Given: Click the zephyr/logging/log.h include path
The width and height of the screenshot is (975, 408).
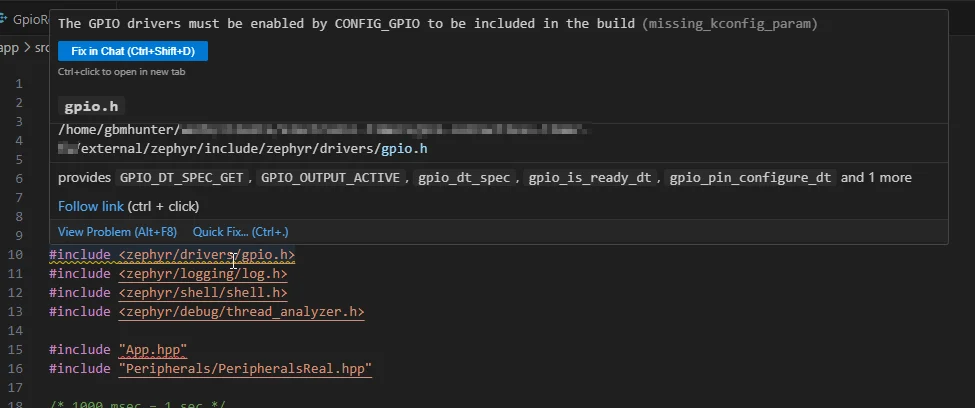Looking at the screenshot, I should [x=202, y=274].
